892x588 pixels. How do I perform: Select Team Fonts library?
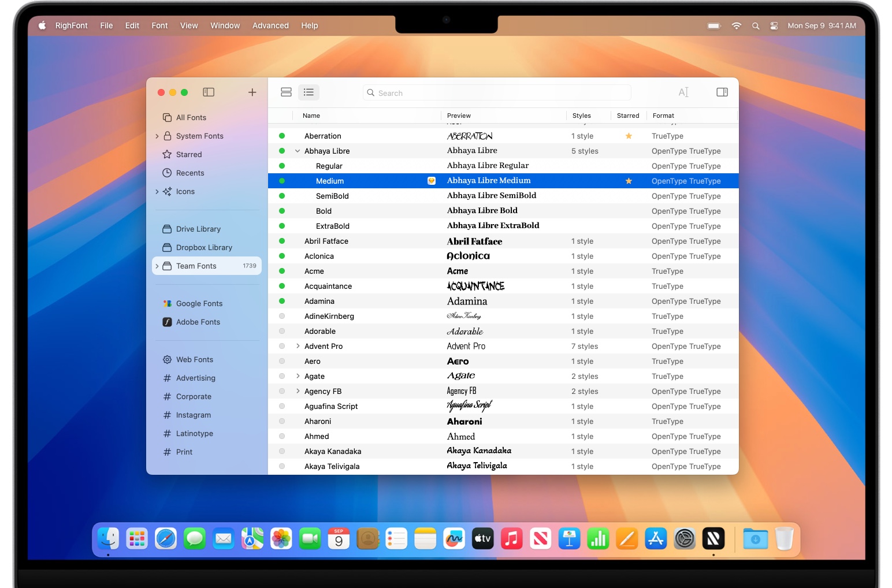point(207,266)
